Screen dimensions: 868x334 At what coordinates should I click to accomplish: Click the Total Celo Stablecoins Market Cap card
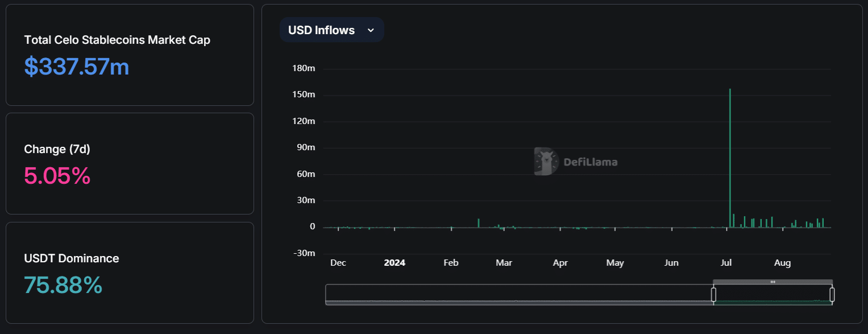pyautogui.click(x=130, y=55)
